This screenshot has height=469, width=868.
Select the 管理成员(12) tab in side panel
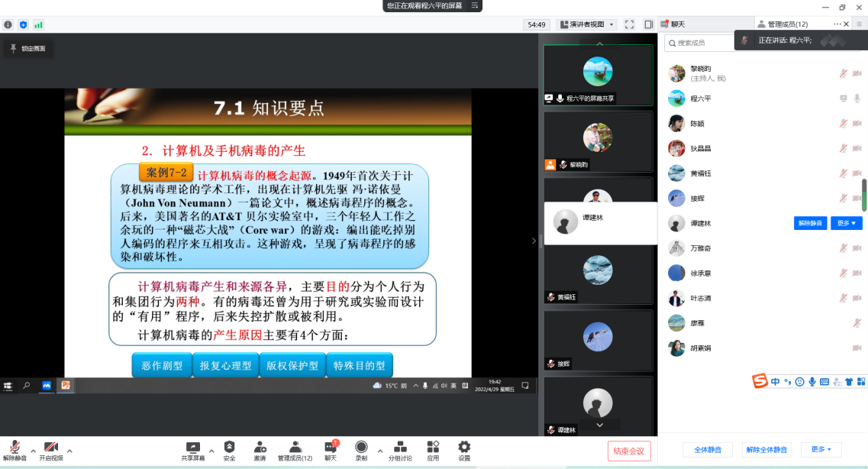(791, 24)
